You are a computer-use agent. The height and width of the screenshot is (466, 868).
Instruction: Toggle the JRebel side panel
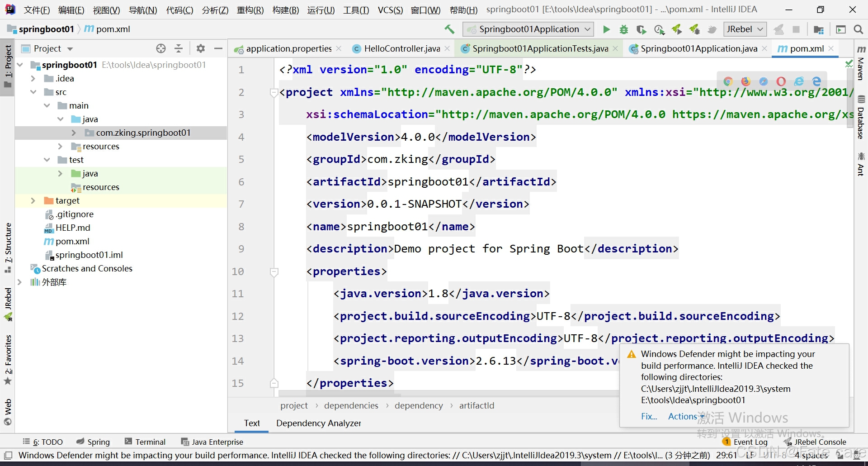click(8, 304)
